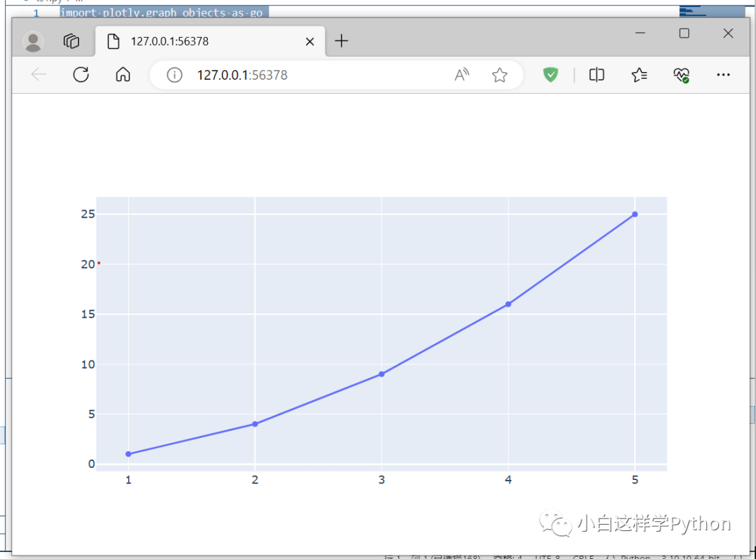
Task: Click the data point at x=5
Action: 635,214
